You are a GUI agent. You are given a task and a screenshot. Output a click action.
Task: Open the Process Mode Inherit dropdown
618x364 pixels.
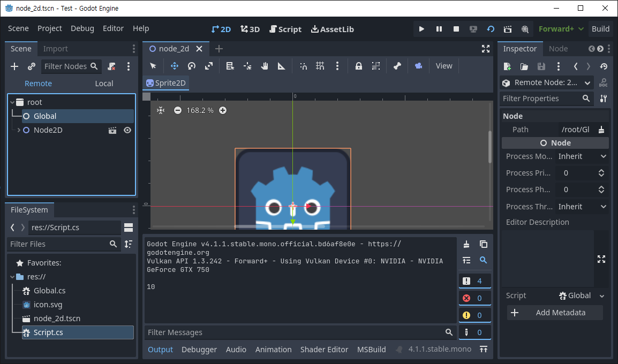tap(582, 156)
